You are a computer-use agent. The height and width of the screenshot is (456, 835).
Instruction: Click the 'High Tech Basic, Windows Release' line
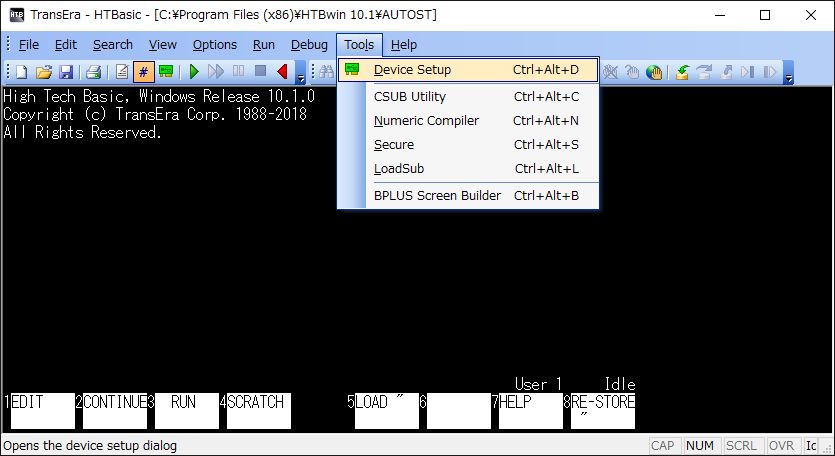click(x=159, y=96)
